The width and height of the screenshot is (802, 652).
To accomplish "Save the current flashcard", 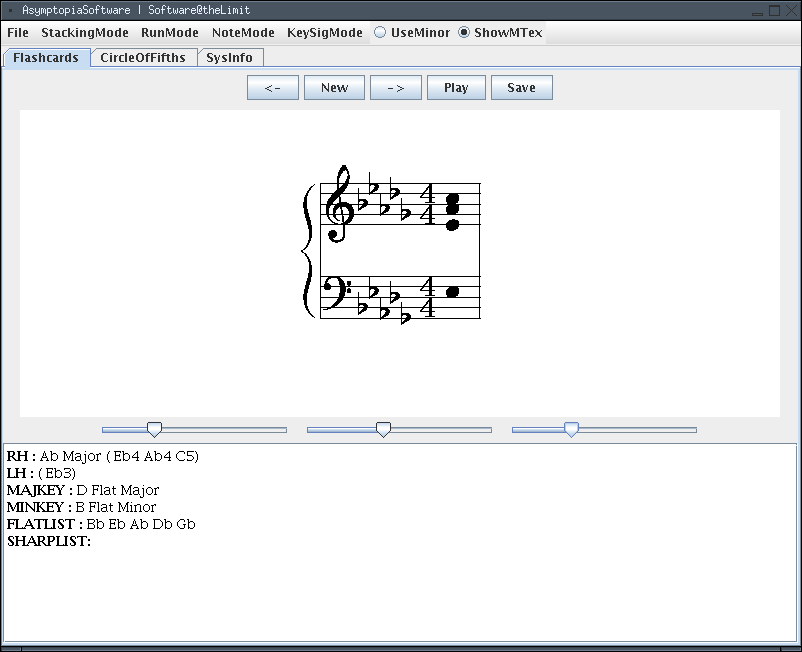I will (x=521, y=87).
